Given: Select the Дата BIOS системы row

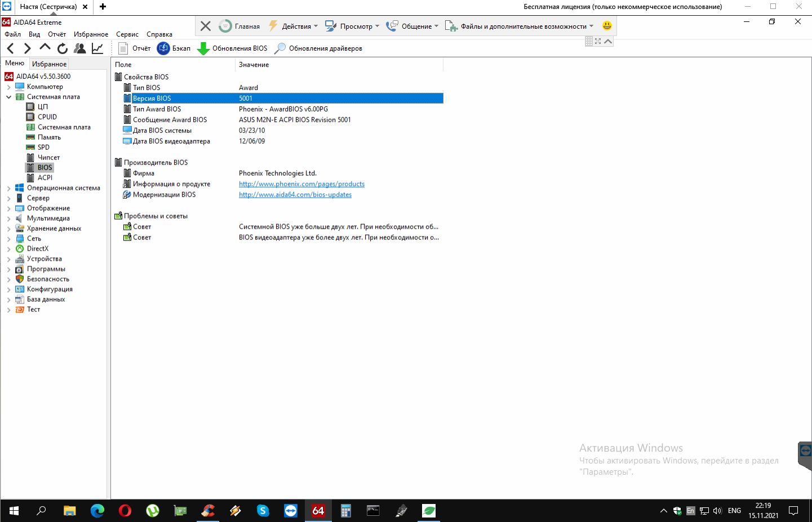Looking at the screenshot, I should (x=283, y=131).
